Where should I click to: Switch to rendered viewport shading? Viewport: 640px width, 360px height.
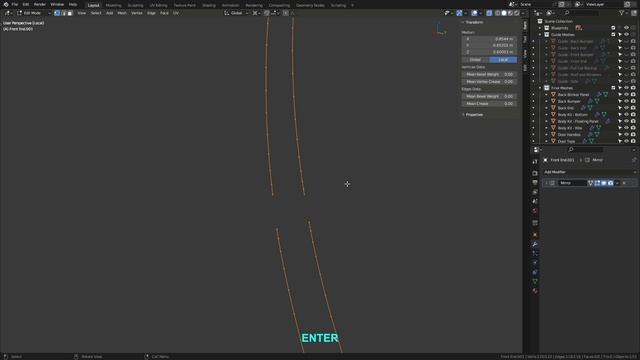point(517,13)
